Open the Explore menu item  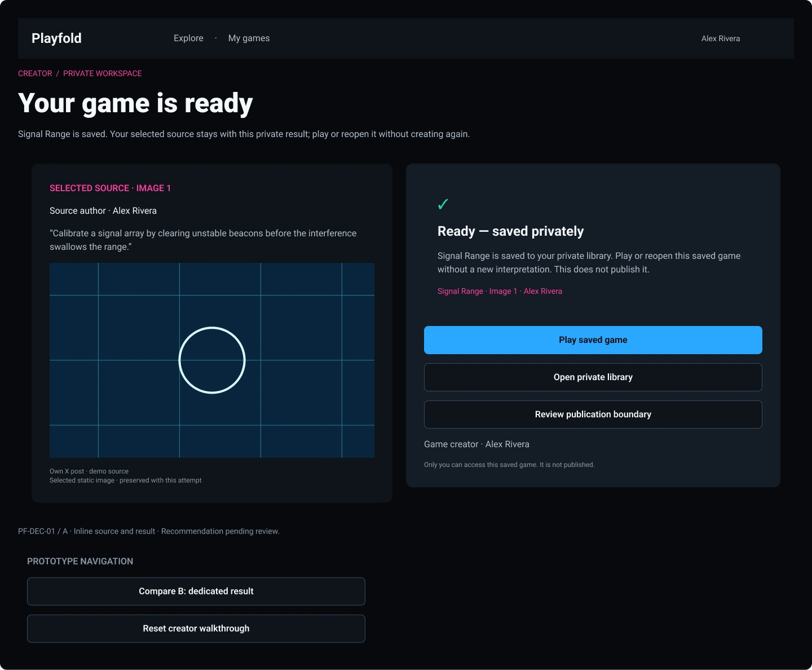(x=188, y=38)
